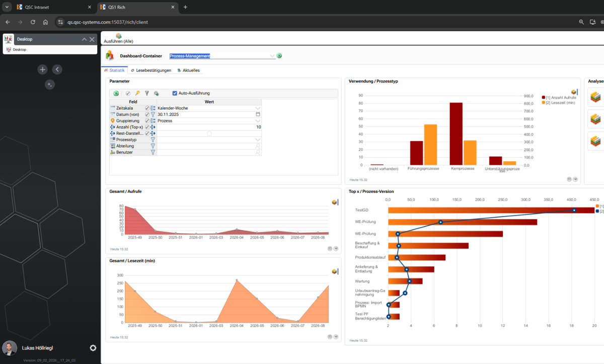Click the Feld column header
Viewport: 604px width, 364px height.
[x=133, y=102]
